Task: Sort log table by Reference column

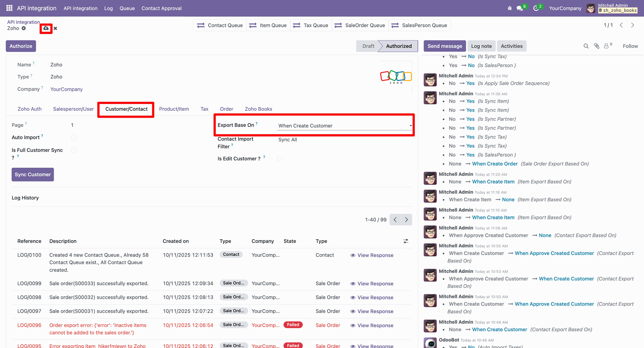Action: pos(30,241)
